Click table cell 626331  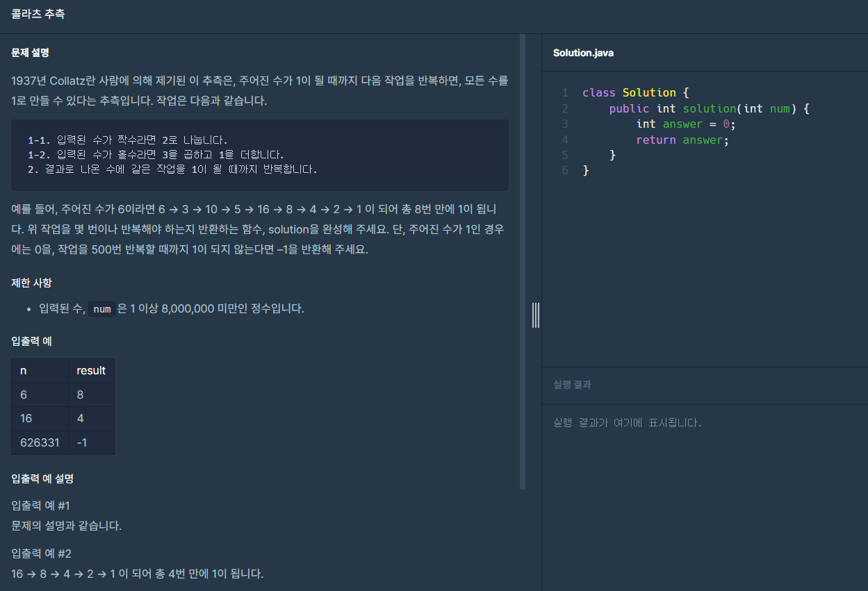click(40, 442)
